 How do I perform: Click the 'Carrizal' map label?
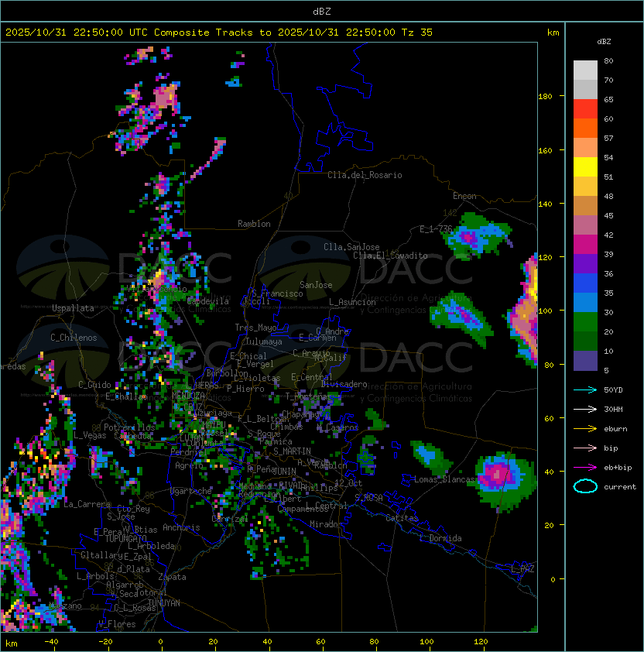(x=230, y=519)
